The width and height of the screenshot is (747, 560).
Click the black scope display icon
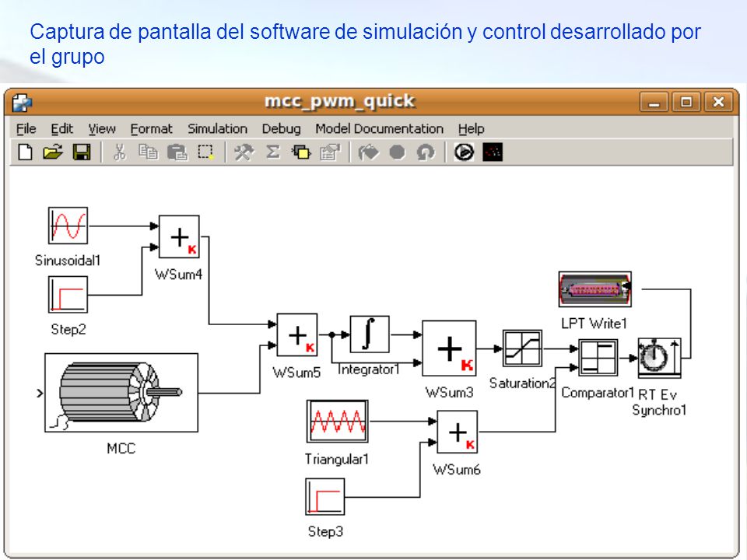coord(493,152)
